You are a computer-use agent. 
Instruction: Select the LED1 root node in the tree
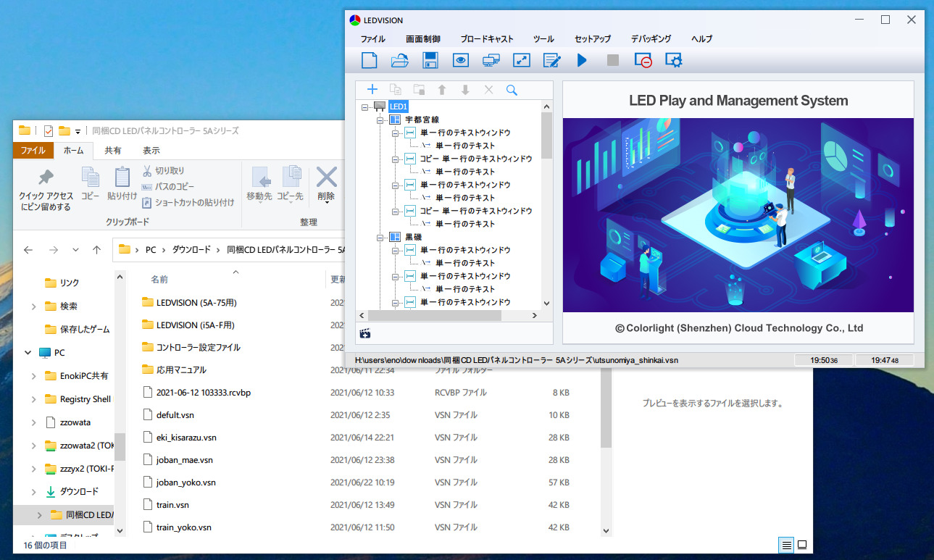click(399, 106)
